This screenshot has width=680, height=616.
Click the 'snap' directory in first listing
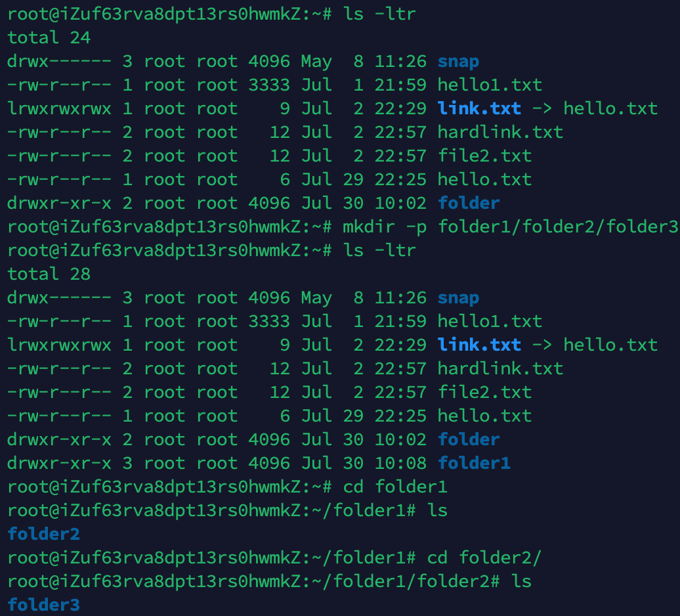[458, 62]
